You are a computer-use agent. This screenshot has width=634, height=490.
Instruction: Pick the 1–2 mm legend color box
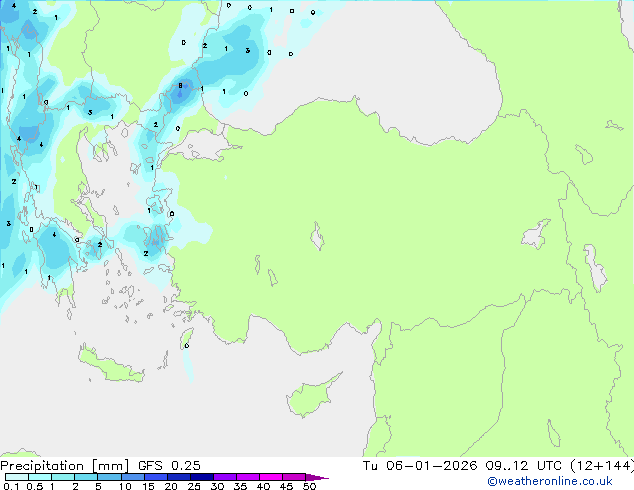click(x=63, y=477)
